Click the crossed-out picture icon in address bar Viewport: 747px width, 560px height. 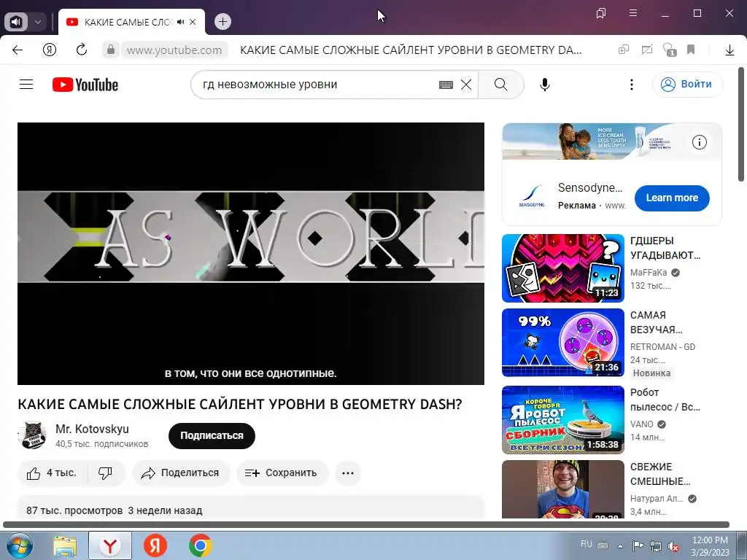click(646, 50)
